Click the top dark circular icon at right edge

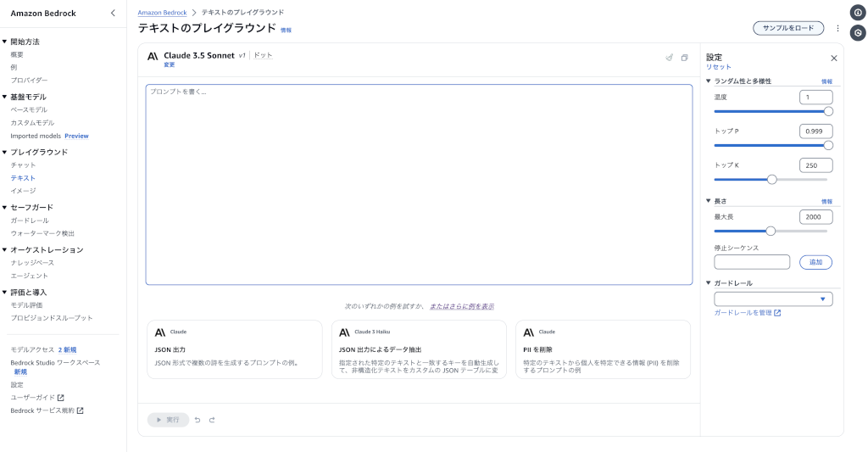[x=857, y=13]
